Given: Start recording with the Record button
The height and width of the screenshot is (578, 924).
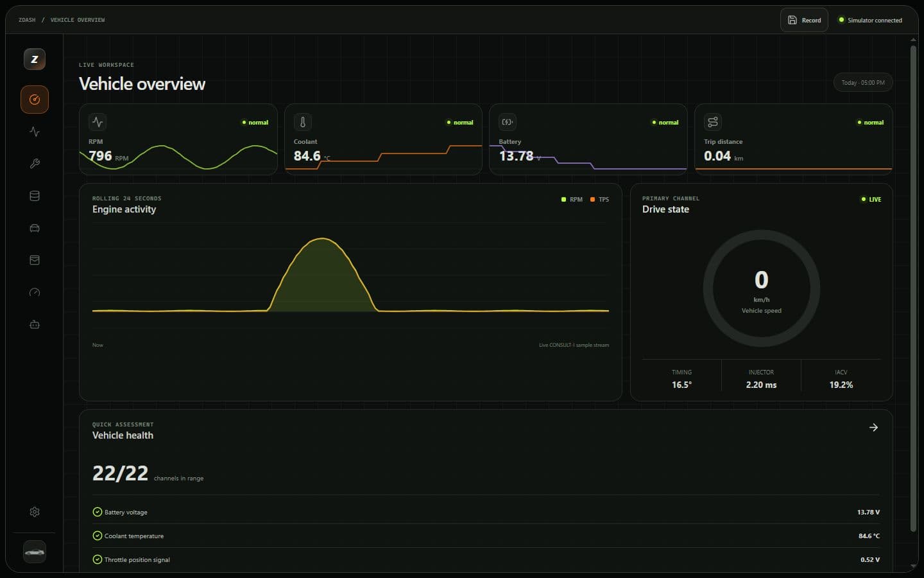Looking at the screenshot, I should pos(804,20).
